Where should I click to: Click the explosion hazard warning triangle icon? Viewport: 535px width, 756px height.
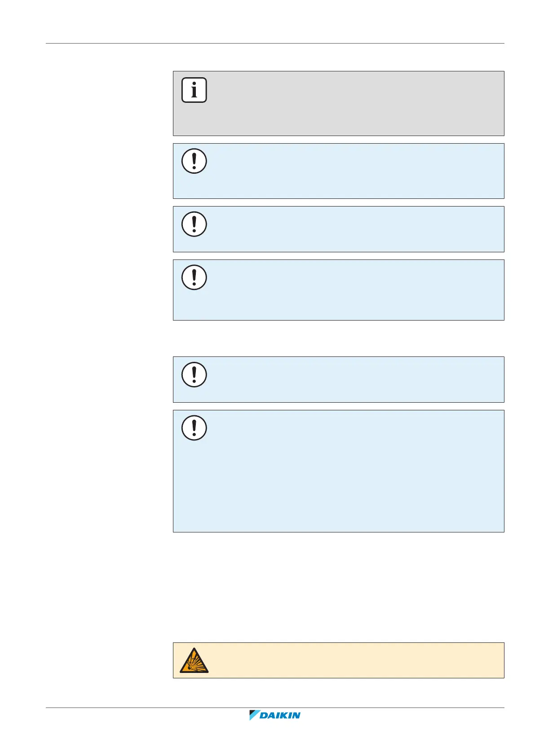pyautogui.click(x=194, y=660)
